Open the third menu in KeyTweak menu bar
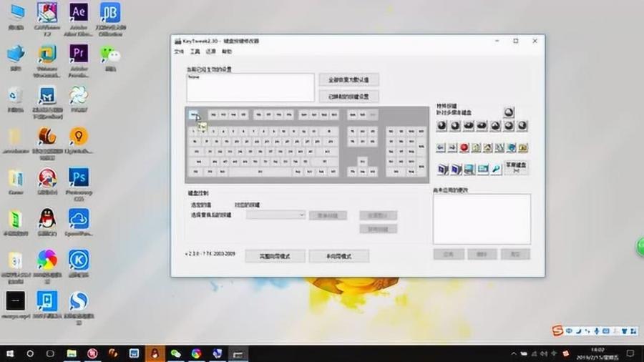The image size is (644, 362). click(x=210, y=52)
